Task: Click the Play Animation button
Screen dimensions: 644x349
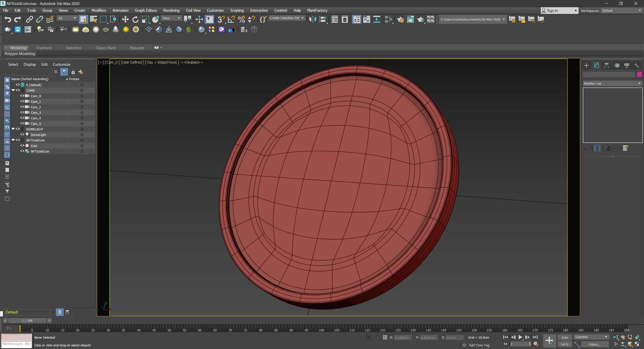Action: [520, 337]
